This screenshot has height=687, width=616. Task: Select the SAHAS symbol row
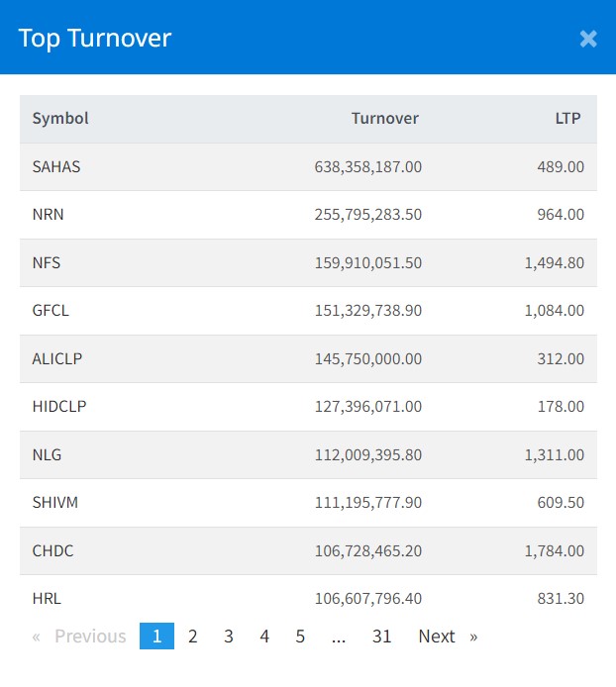tap(56, 166)
